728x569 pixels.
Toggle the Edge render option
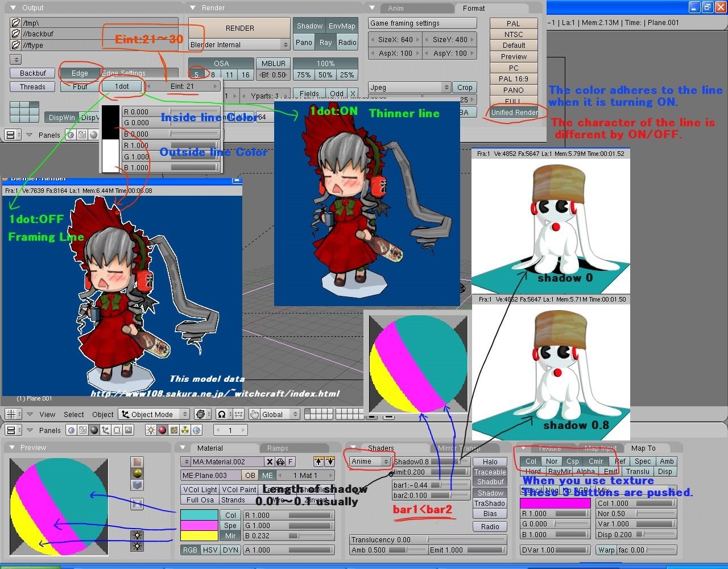coord(80,73)
